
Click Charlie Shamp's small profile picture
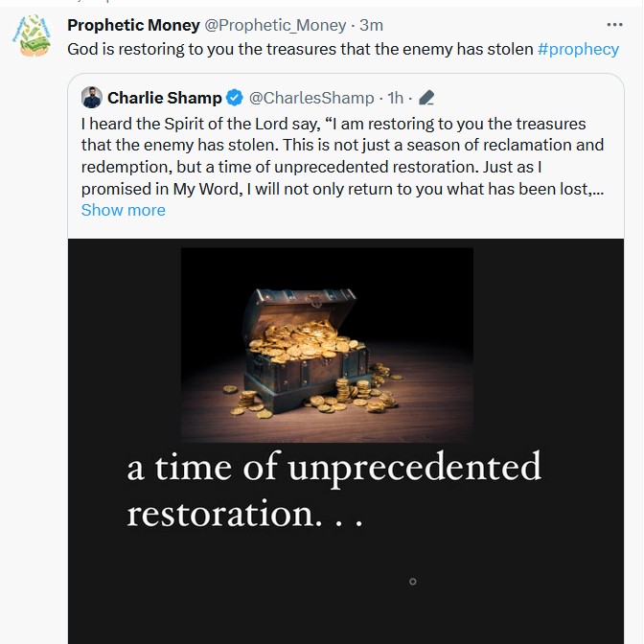[x=92, y=98]
